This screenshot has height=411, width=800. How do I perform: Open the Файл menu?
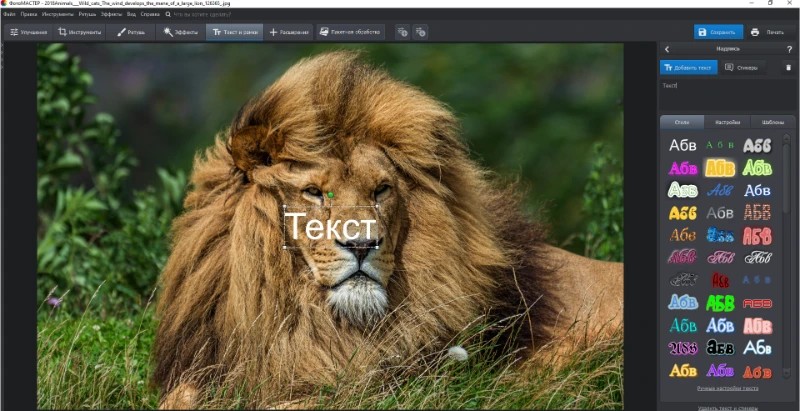[9, 15]
